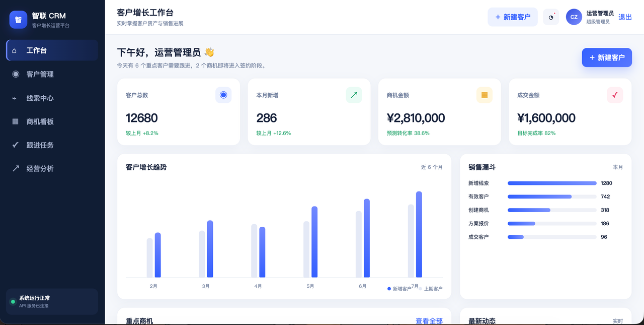This screenshot has height=325, width=644.
Task: Click the 商机金额 value ¥2,810,000
Action: coord(416,118)
